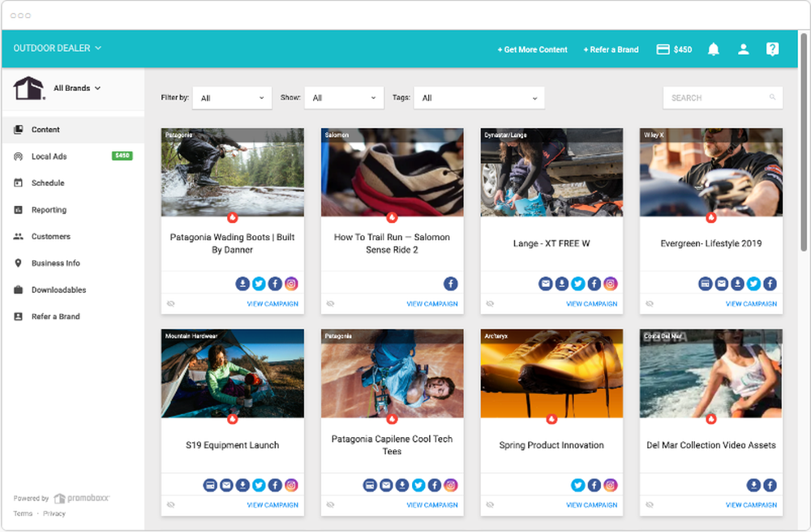Viewport: 811px width, 532px height.
Task: Click Instagram icon on S19 Equipment Launch card
Action: click(291, 485)
